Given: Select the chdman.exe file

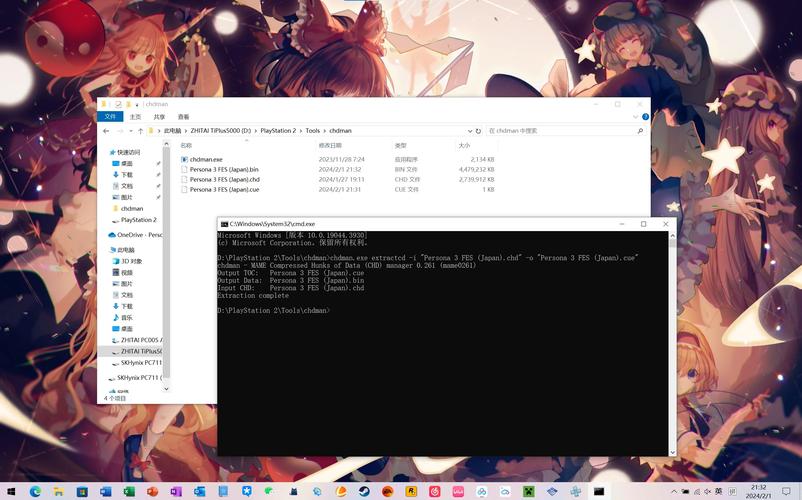Looking at the screenshot, I should click(206, 160).
